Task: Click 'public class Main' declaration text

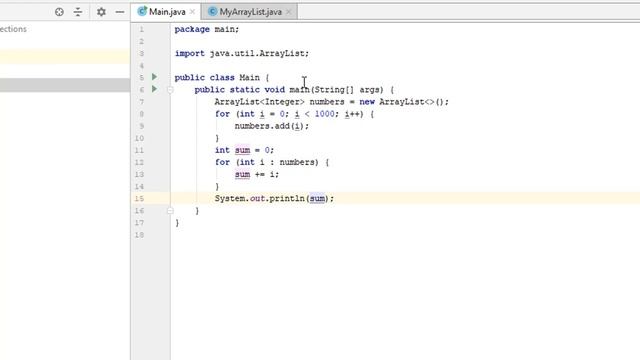Action: point(217,78)
